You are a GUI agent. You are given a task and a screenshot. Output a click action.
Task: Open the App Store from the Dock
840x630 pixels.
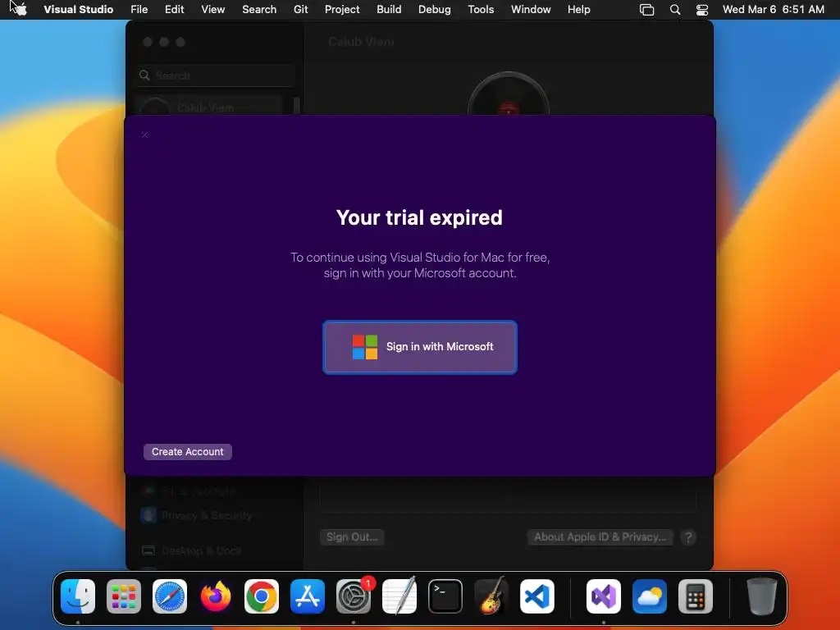(x=308, y=596)
